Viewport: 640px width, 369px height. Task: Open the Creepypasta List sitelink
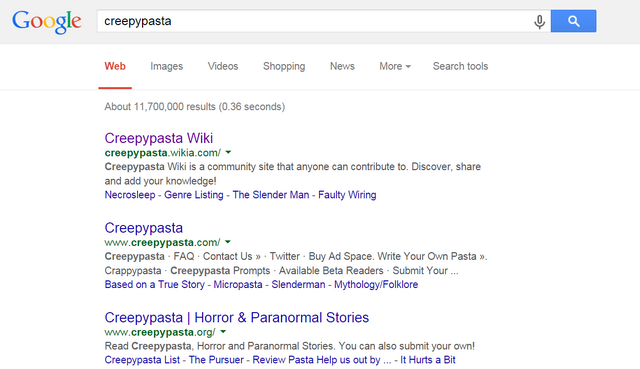pyautogui.click(x=142, y=360)
